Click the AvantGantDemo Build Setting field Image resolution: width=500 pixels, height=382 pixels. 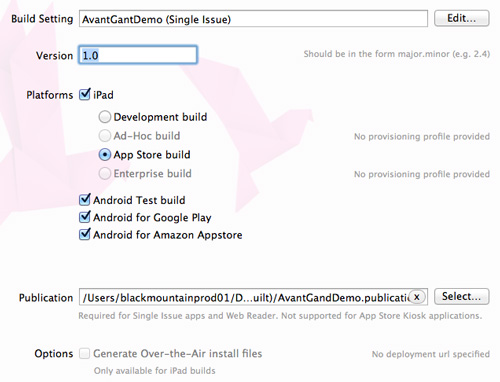(253, 19)
